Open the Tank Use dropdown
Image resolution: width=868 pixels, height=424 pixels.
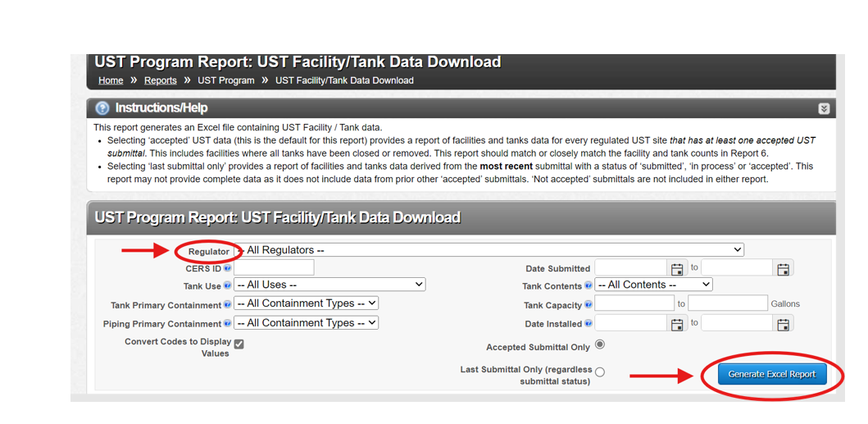point(329,285)
